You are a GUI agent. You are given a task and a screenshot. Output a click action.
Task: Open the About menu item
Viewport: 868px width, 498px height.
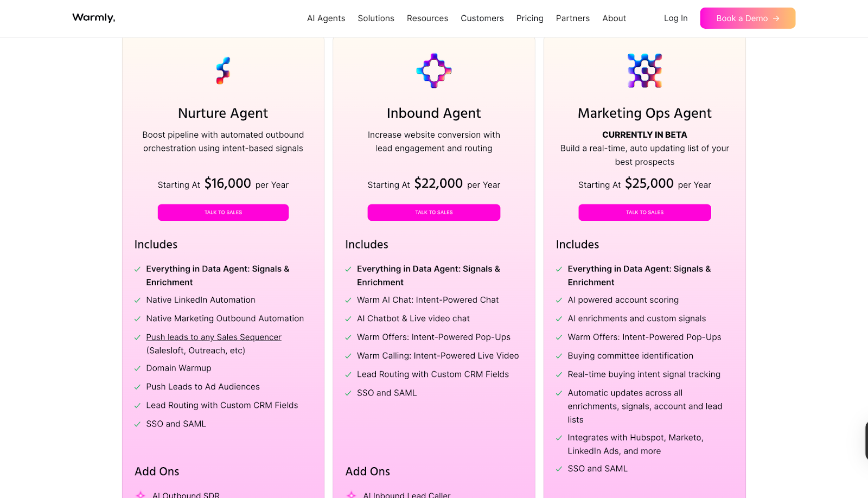click(x=614, y=18)
